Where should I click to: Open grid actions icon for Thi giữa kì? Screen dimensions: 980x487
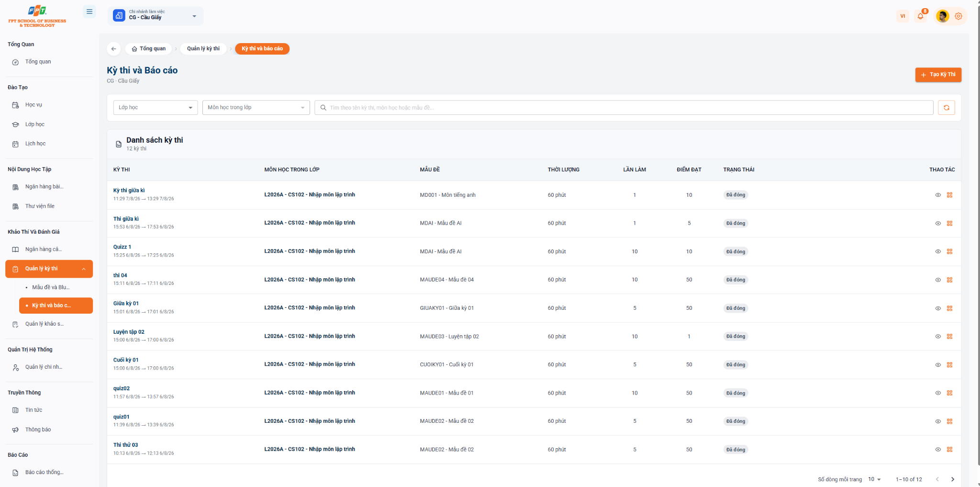(949, 223)
